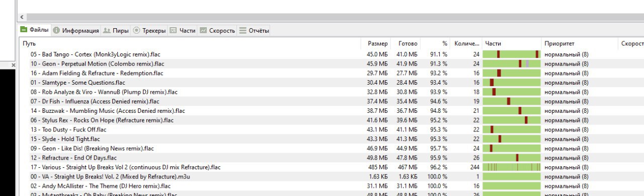Select file 07 - Dr Fish - Influenza
Viewport: 644px width, 196px height.
(x=95, y=101)
